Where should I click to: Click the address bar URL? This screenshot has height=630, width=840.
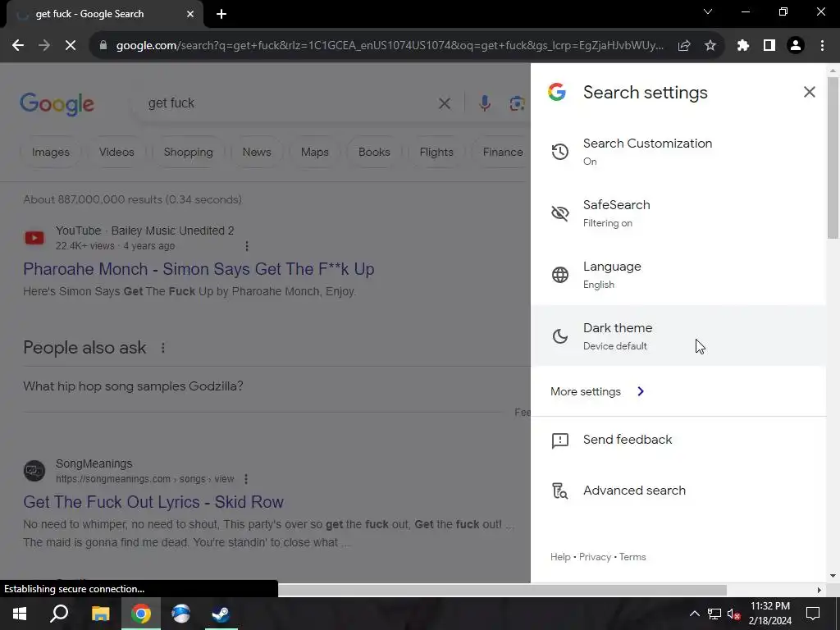(390, 46)
